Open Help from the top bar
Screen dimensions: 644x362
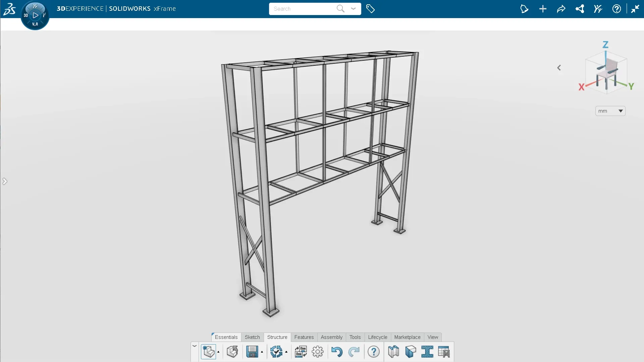point(616,9)
